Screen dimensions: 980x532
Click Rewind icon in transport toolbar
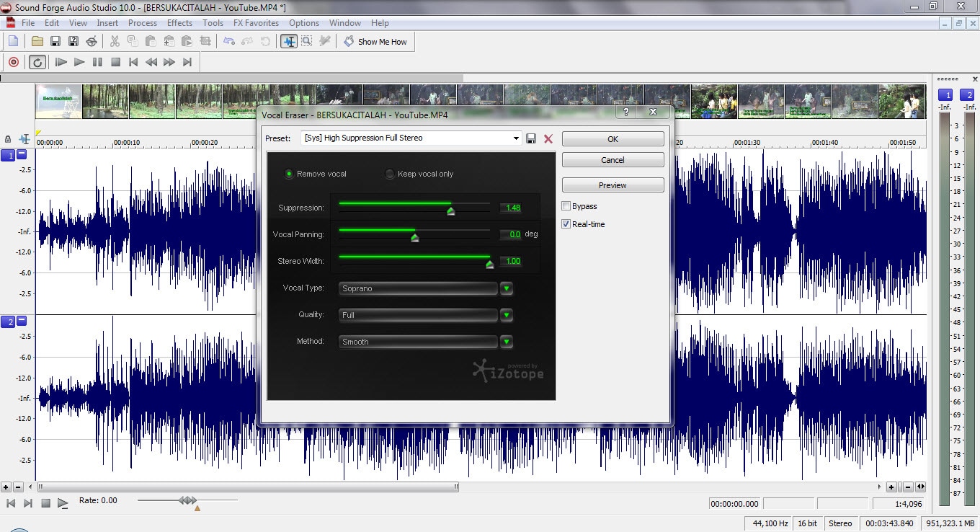151,62
